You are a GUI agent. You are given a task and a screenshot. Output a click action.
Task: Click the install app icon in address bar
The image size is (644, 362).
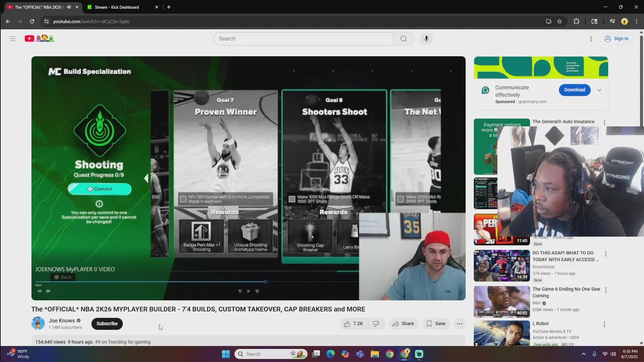548,22
